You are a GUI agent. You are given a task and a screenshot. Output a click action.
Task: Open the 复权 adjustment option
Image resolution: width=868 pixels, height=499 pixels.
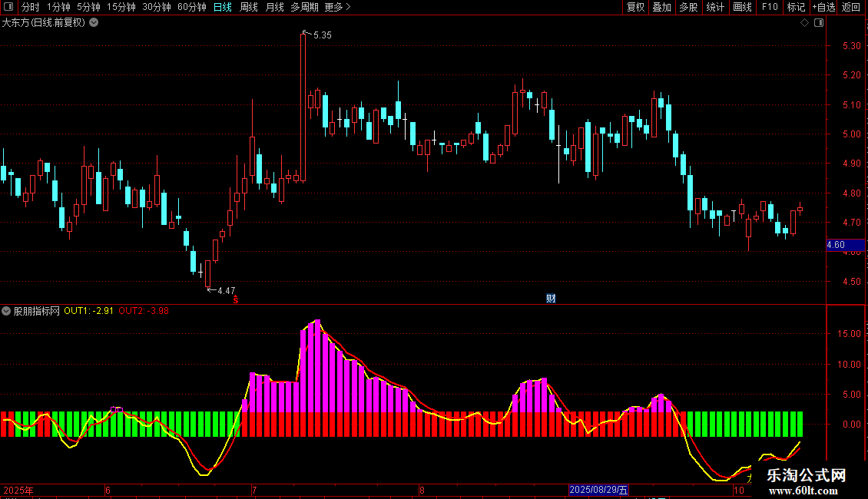[x=635, y=7]
